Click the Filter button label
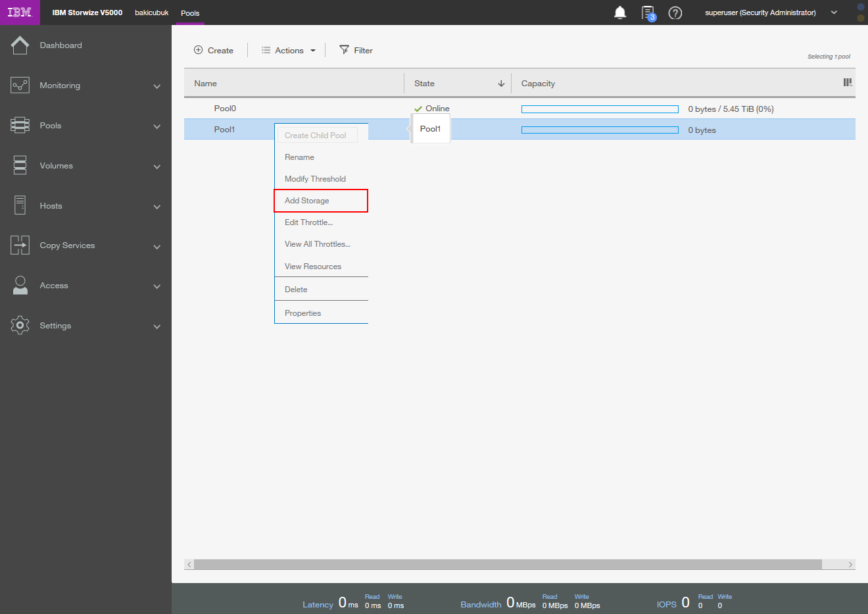This screenshot has height=614, width=868. (363, 51)
